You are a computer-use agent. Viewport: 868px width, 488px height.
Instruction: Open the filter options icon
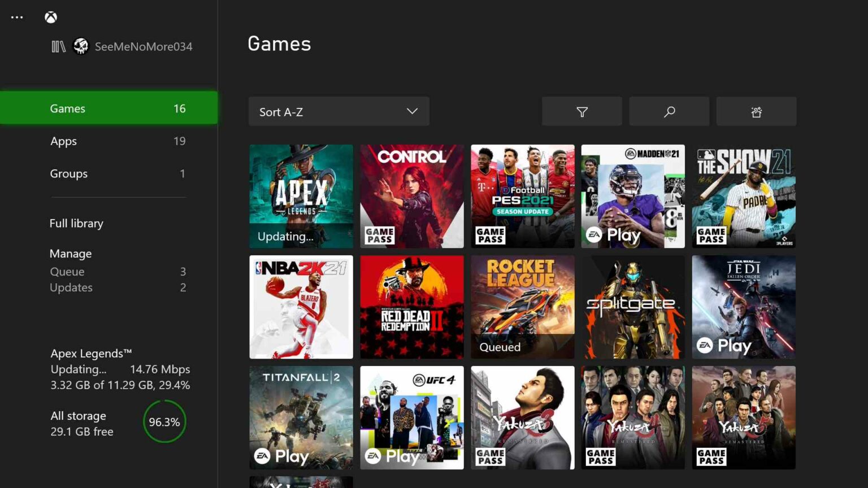[x=582, y=111]
